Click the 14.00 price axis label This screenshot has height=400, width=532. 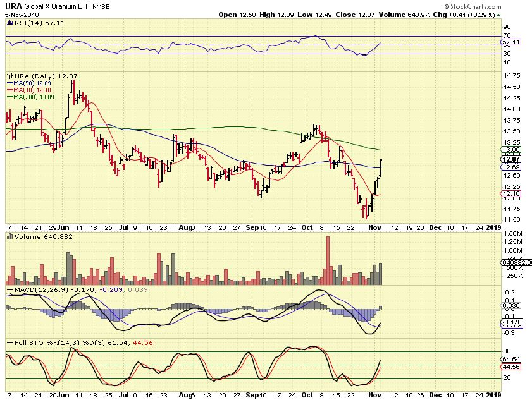tap(512, 109)
